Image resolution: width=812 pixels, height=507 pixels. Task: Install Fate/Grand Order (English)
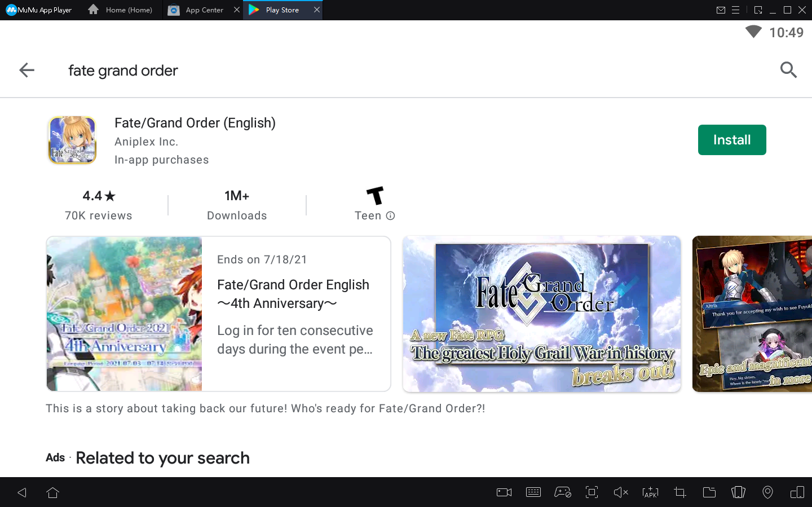click(x=732, y=140)
